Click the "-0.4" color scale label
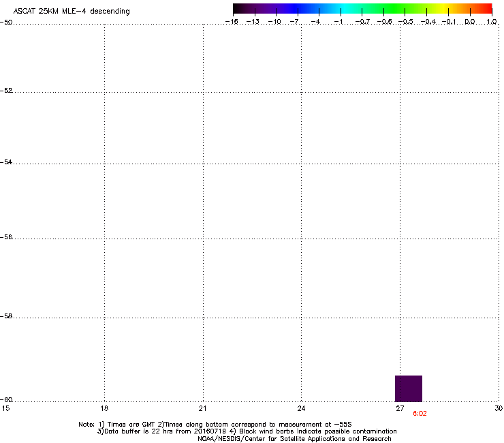 (x=428, y=22)
